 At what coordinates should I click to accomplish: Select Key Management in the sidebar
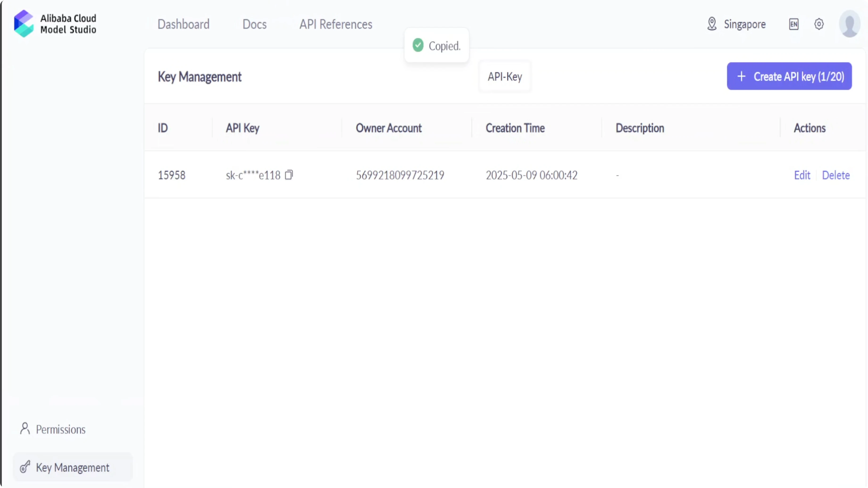point(72,467)
